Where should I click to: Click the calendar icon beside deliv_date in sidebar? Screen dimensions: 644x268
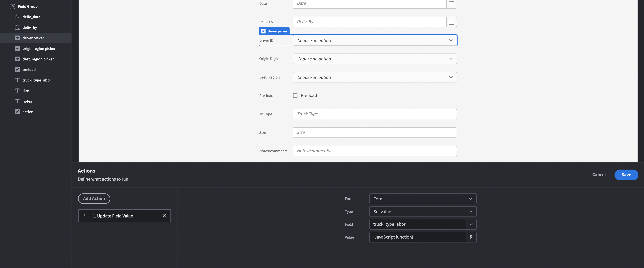(x=17, y=17)
